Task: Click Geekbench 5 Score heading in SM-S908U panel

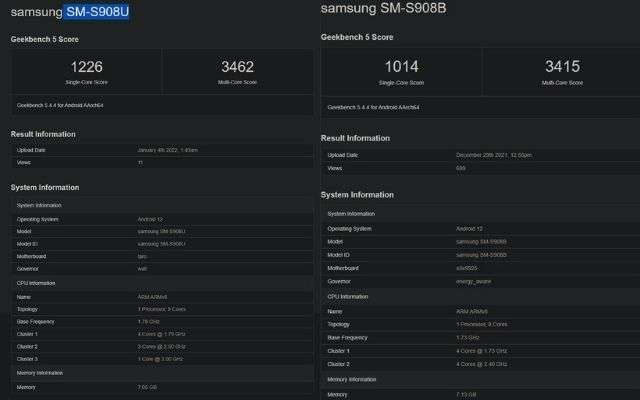Action: click(44, 39)
